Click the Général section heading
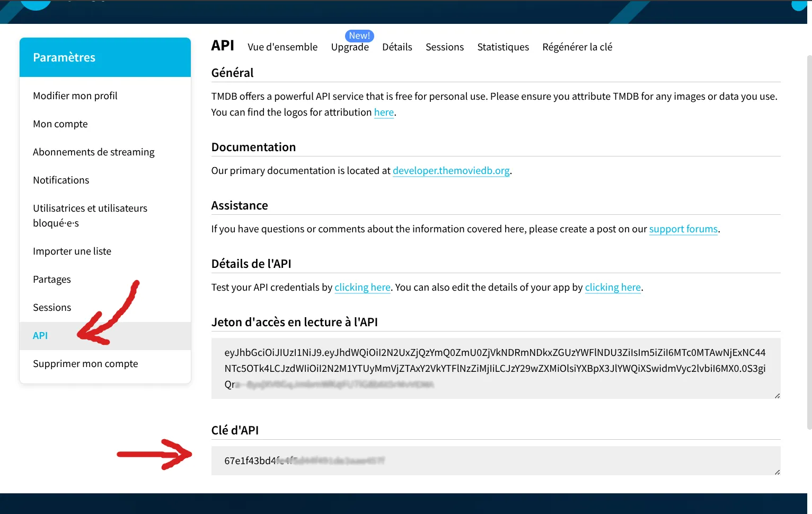 (232, 73)
